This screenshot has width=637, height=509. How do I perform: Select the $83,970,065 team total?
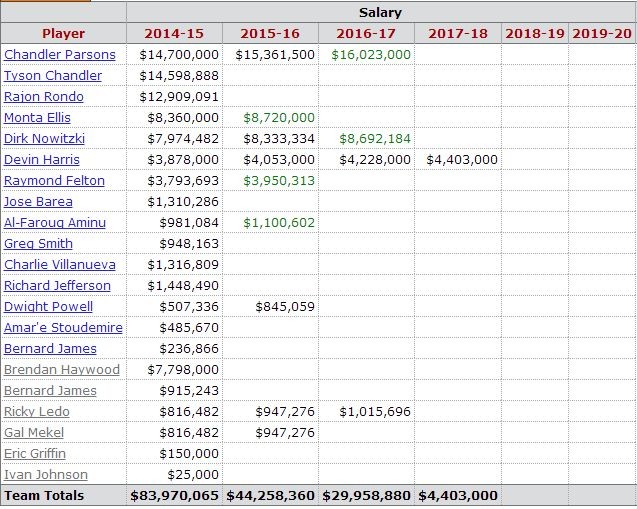click(x=174, y=496)
